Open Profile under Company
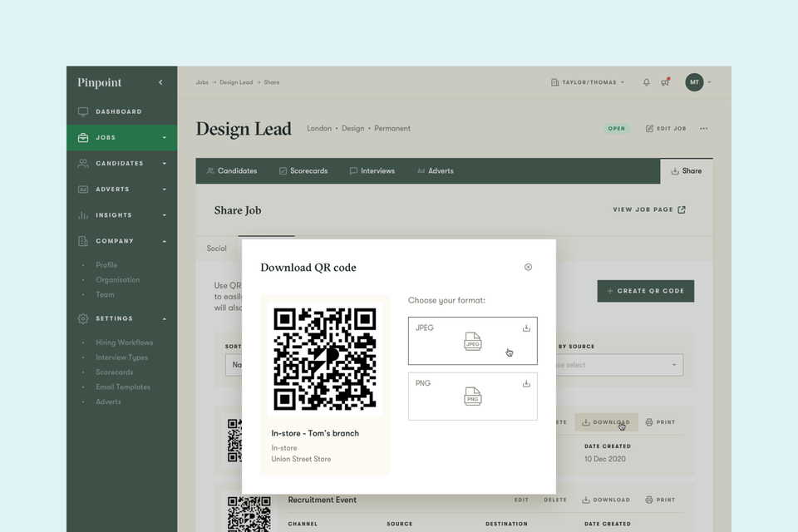 coord(106,264)
